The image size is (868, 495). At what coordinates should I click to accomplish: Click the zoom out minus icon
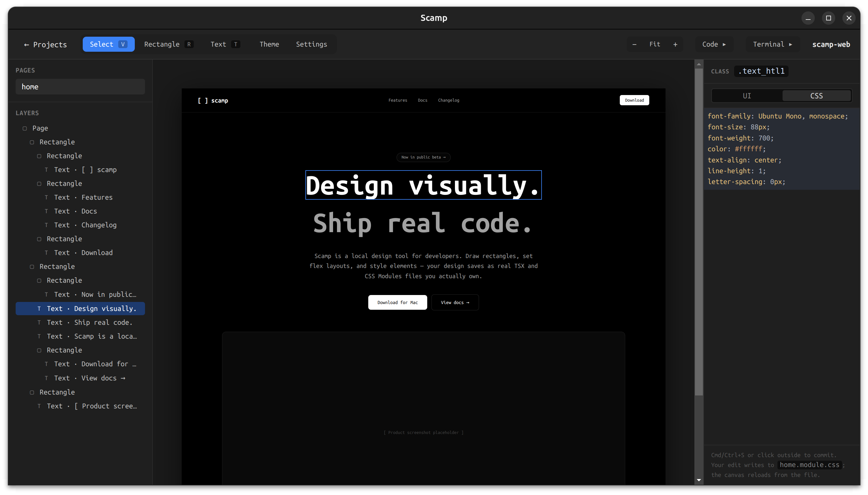pyautogui.click(x=634, y=44)
